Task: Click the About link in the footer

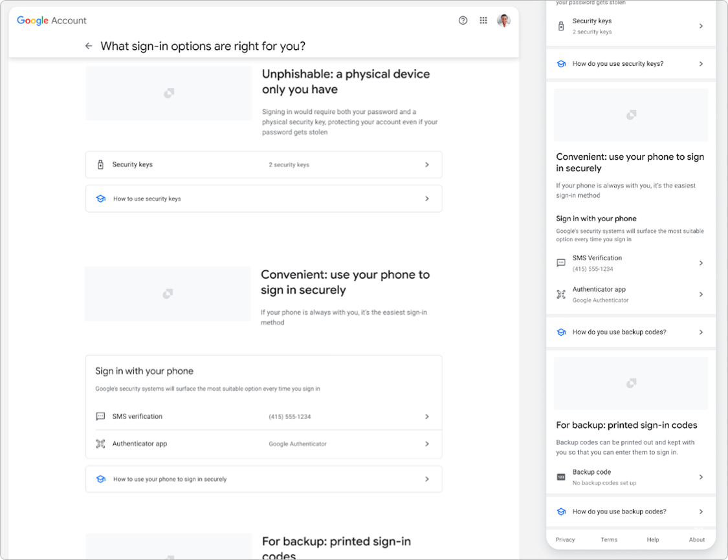Action: [697, 539]
